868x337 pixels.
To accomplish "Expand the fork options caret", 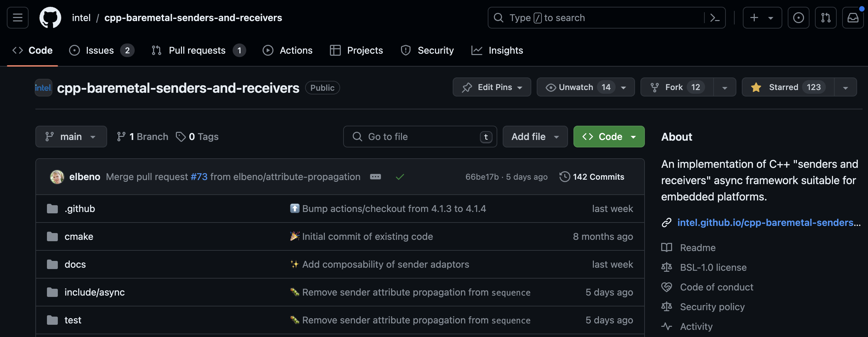I will point(725,87).
